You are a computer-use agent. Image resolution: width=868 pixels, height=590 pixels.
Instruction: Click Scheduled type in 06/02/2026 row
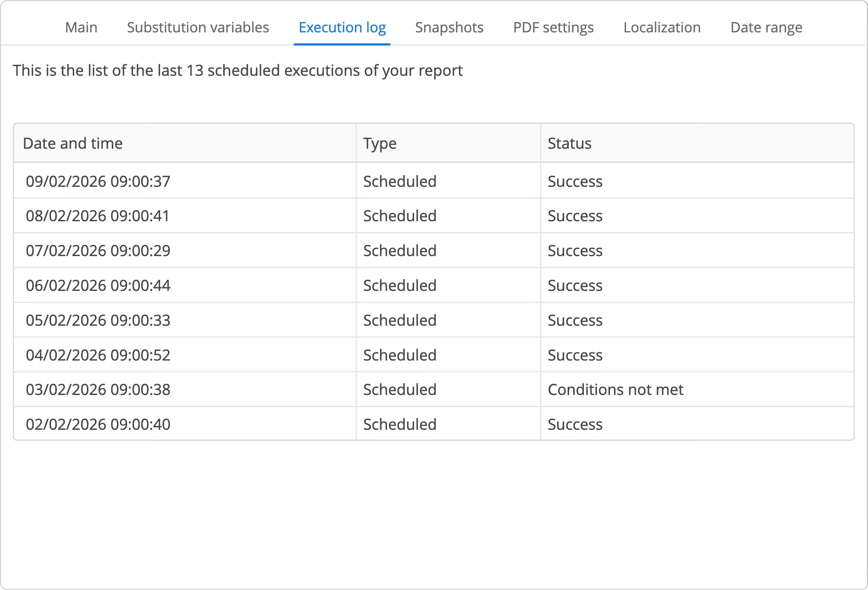click(400, 285)
